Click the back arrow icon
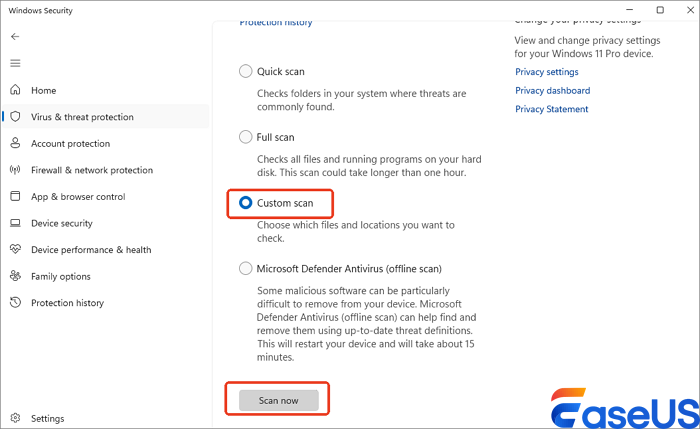Image resolution: width=700 pixels, height=429 pixels. click(15, 37)
